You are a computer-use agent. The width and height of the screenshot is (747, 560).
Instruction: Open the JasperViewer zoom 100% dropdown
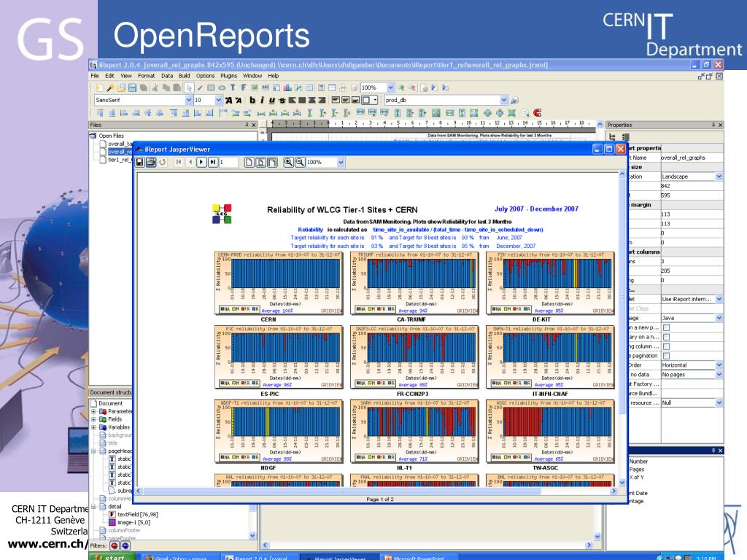click(x=341, y=163)
